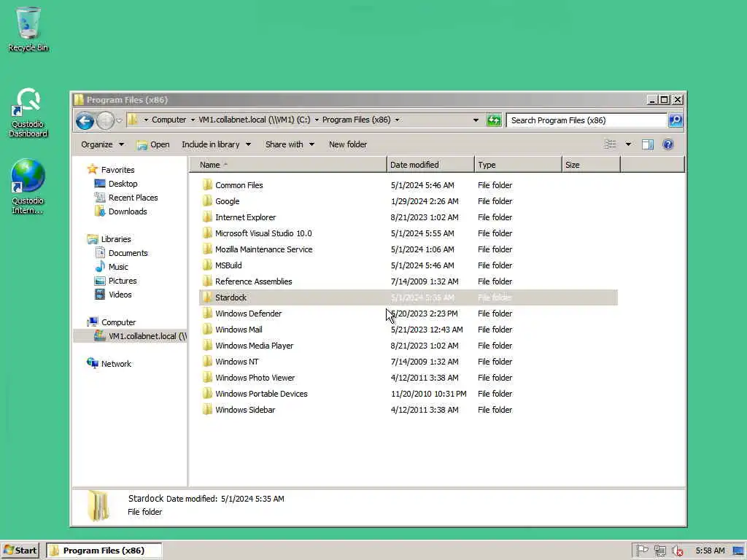Screen dimensions: 747x560
Task: Click the Open toolbar button
Action: tap(153, 144)
